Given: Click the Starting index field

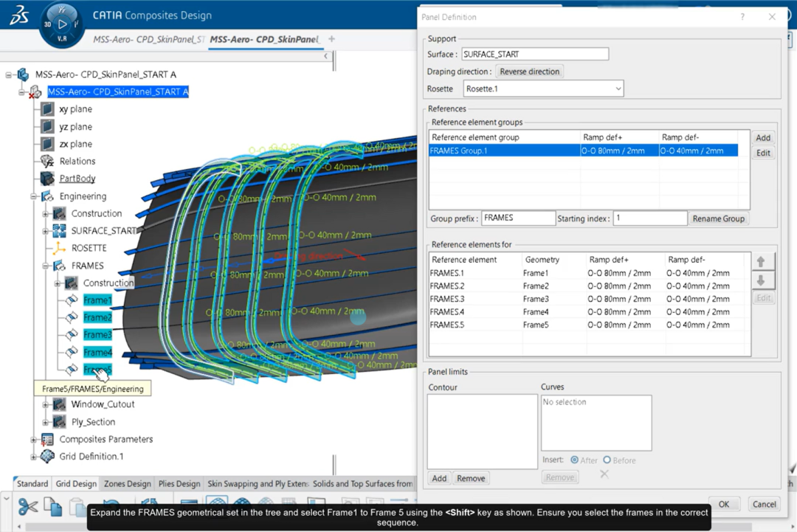Looking at the screenshot, I should point(650,218).
